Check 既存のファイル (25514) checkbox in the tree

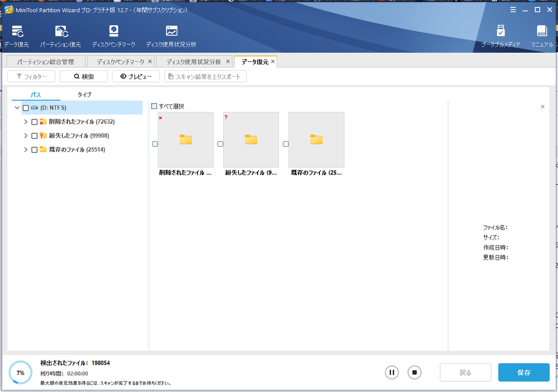click(x=34, y=150)
